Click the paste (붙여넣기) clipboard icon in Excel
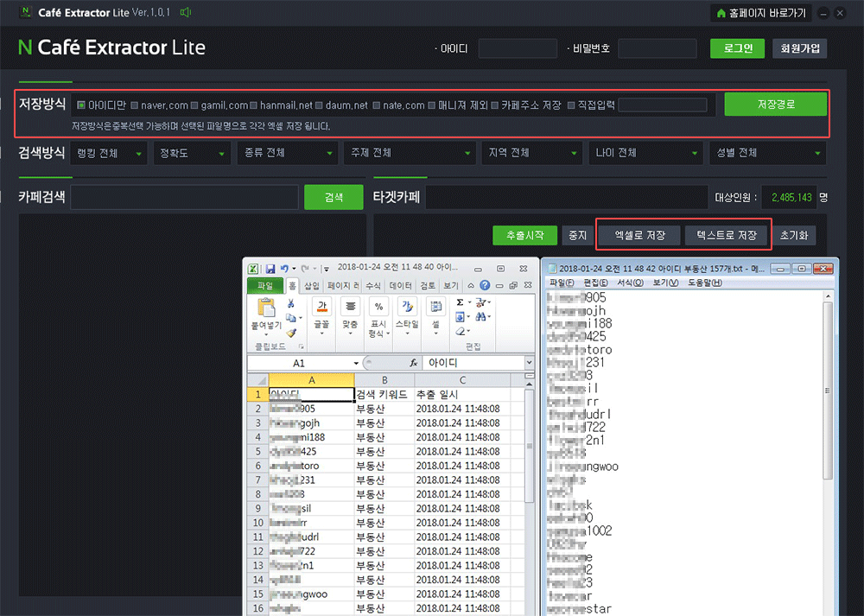This screenshot has height=616, width=864. 266,308
